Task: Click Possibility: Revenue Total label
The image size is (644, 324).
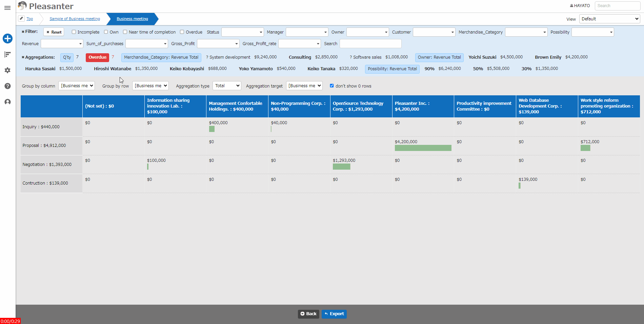Action: click(393, 69)
